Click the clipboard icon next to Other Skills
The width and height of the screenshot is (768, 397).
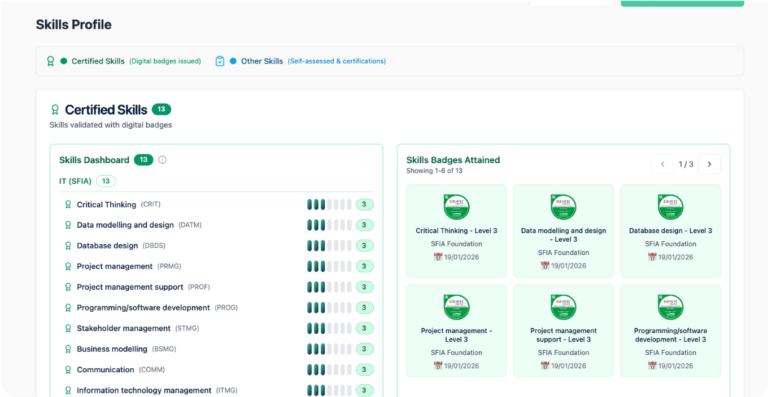tap(220, 61)
